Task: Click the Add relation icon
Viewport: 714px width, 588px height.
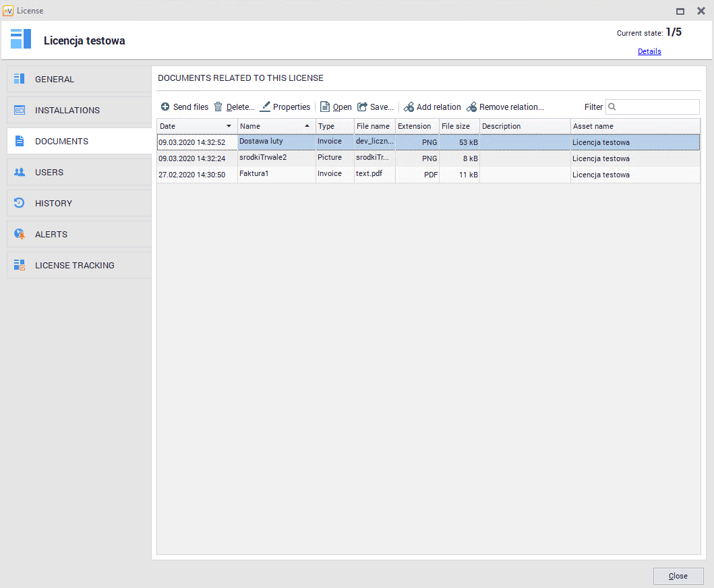Action: pos(409,107)
